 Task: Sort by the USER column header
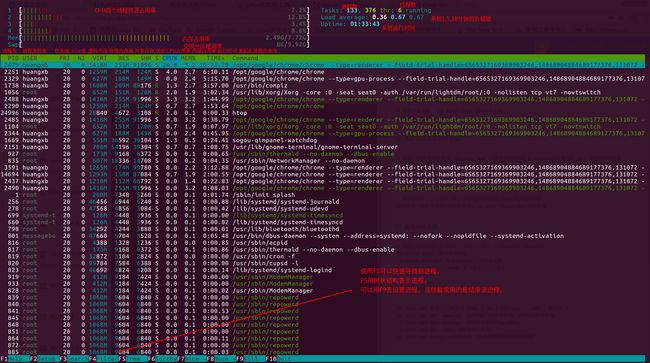(x=30, y=58)
